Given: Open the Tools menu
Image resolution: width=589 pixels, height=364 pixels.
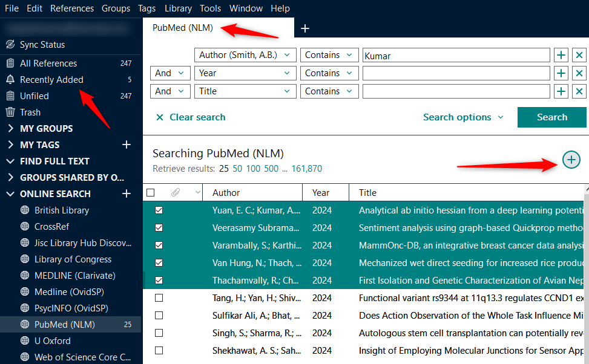Looking at the screenshot, I should (x=210, y=8).
